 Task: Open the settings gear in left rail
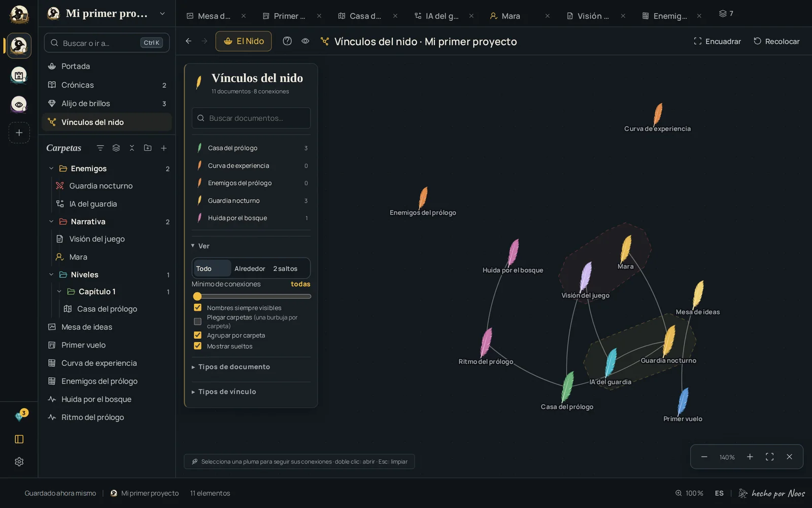(19, 462)
